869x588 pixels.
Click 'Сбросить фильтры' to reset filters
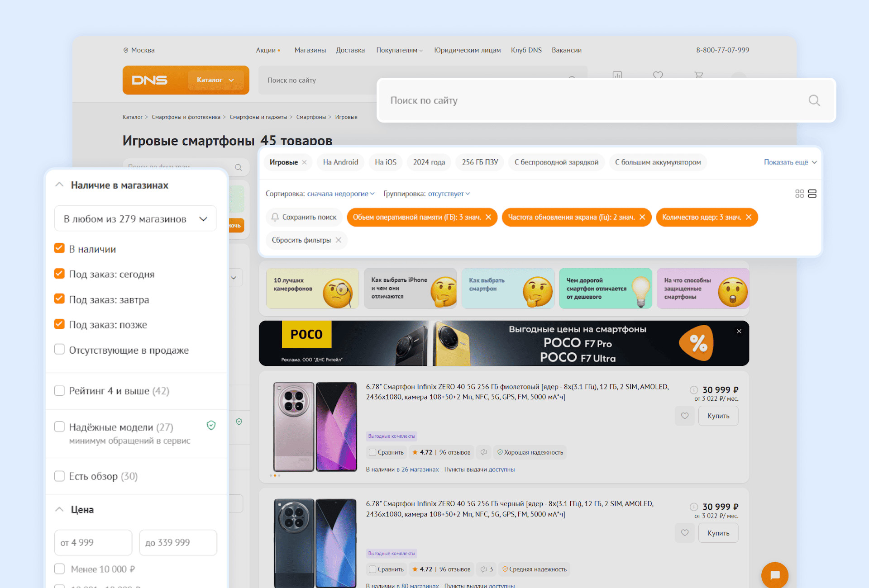pos(301,240)
